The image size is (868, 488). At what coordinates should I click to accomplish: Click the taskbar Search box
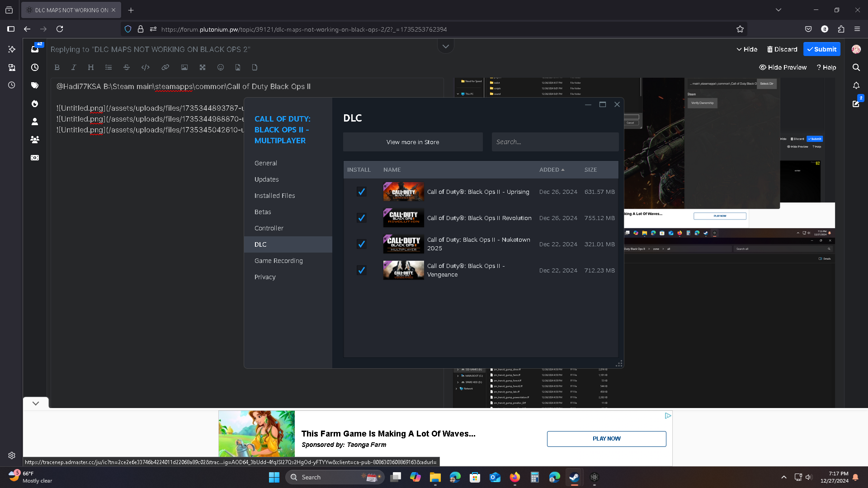pyautogui.click(x=335, y=477)
